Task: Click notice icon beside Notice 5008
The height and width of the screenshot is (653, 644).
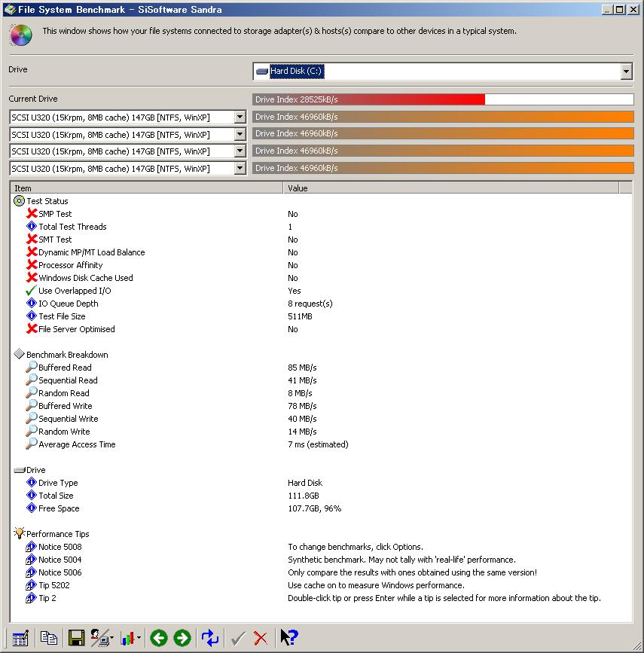Action: (31, 546)
